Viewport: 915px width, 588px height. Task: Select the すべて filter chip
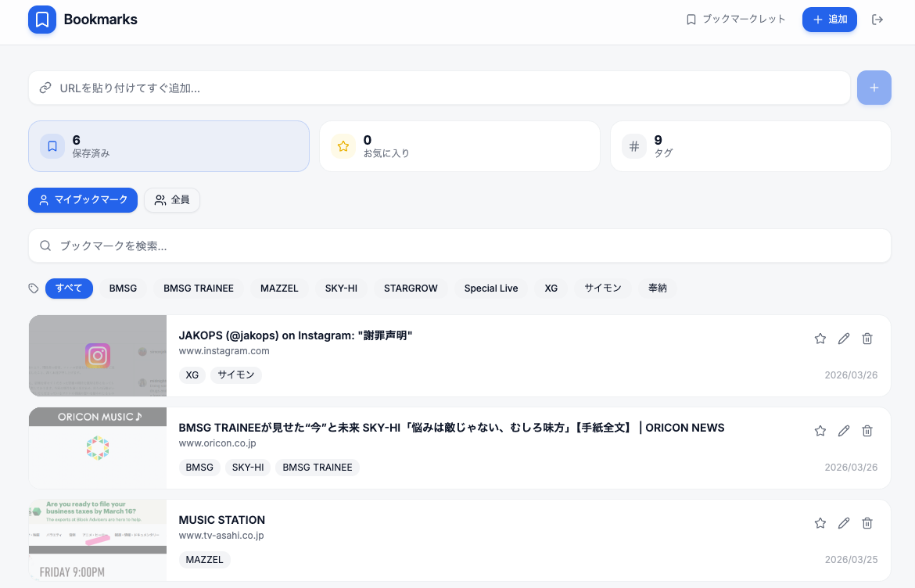click(x=69, y=289)
